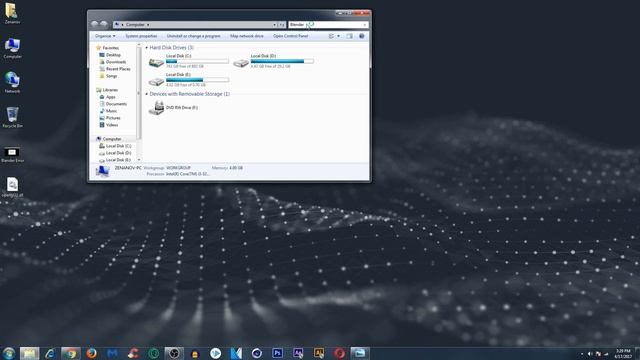Toggle the preview pane button

point(350,36)
